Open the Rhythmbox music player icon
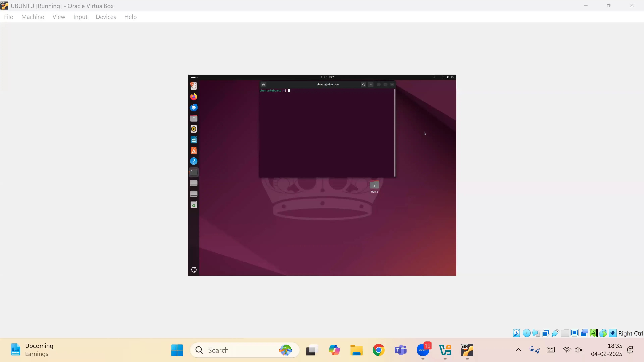The width and height of the screenshot is (644, 362). coord(194,129)
